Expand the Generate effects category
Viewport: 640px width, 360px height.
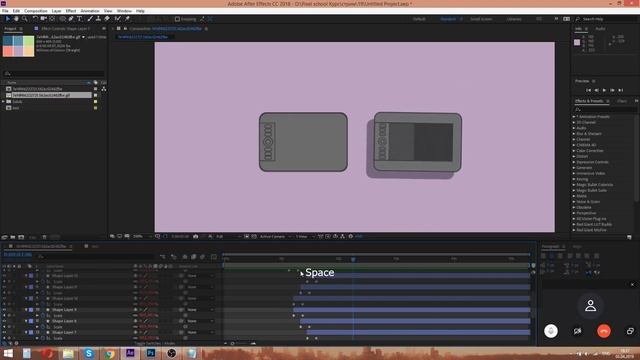click(x=574, y=168)
